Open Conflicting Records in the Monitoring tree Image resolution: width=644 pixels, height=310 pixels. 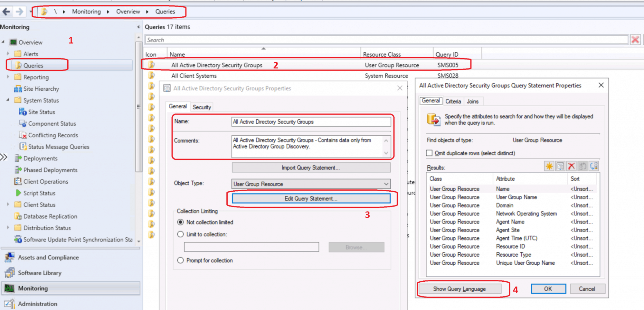tap(54, 135)
